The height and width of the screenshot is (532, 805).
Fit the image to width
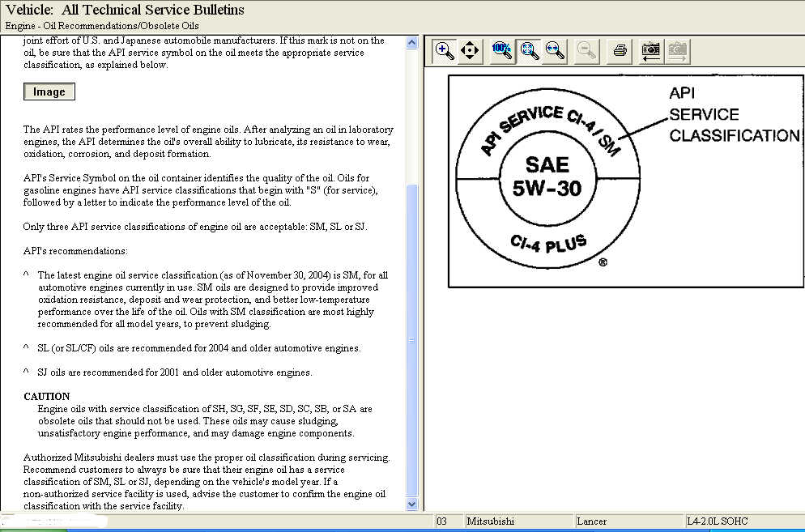coord(555,51)
